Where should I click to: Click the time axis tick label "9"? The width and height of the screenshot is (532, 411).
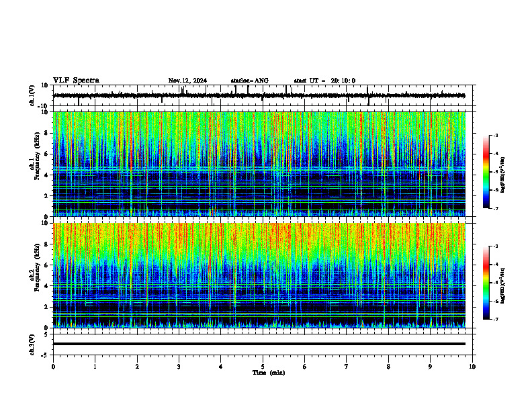430,367
